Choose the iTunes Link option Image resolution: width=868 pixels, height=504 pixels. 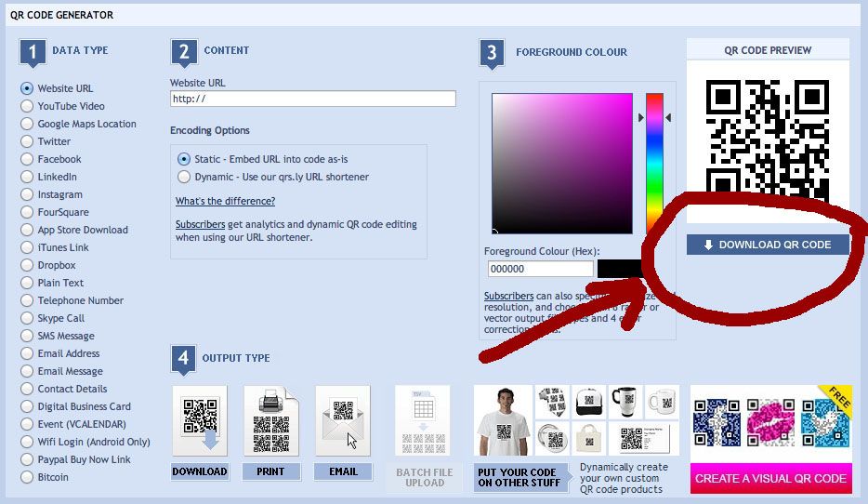(x=27, y=247)
